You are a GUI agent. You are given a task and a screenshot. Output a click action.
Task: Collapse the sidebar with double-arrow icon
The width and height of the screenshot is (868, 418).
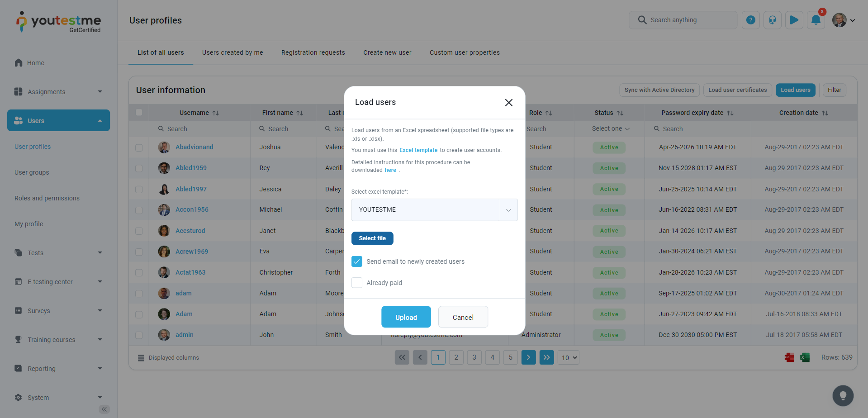(104, 409)
